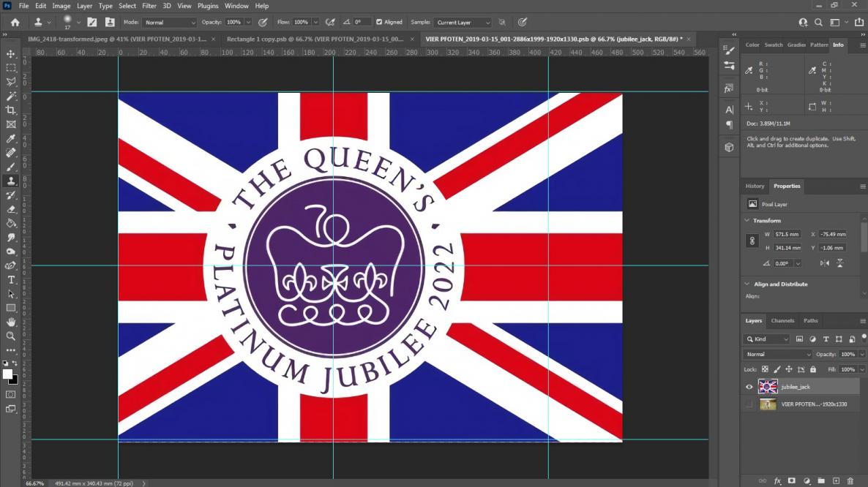Toggle the width-height link in Transform
This screenshot has height=487, width=868.
(x=752, y=241)
